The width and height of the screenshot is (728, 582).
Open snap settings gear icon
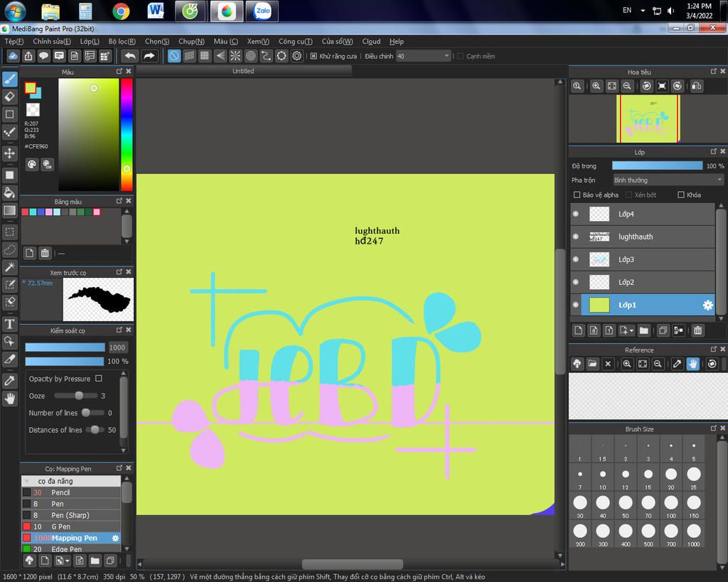coord(296,56)
